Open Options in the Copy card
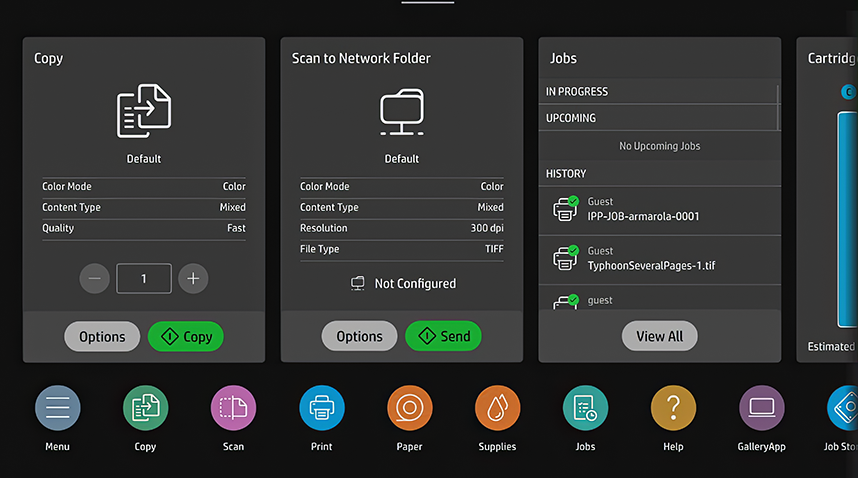 [102, 336]
